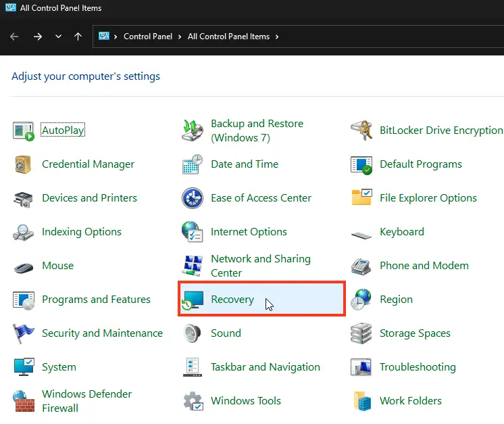This screenshot has width=504, height=424.
Task: Open the BitLocker Drive Encryption icon
Action: (x=361, y=131)
